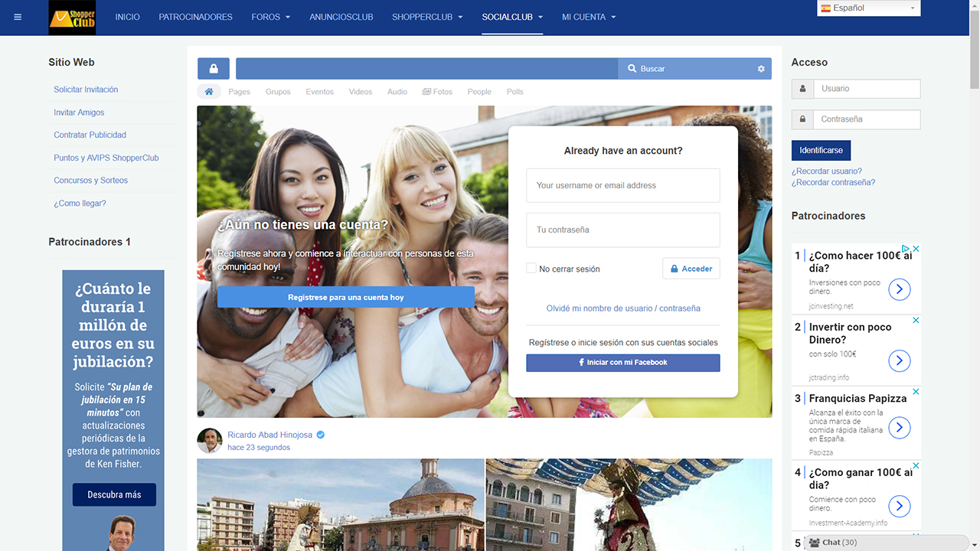Screen dimensions: 980x551
Task: Follow the 'Solicitar Invitación' sidebar link
Action: (x=86, y=90)
